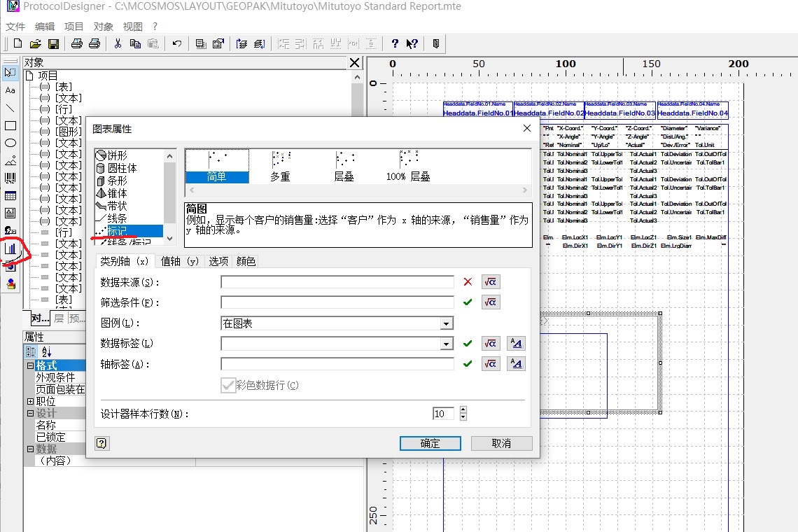Collapse the 数据 property group
This screenshot has width=798, height=532.
click(31, 449)
